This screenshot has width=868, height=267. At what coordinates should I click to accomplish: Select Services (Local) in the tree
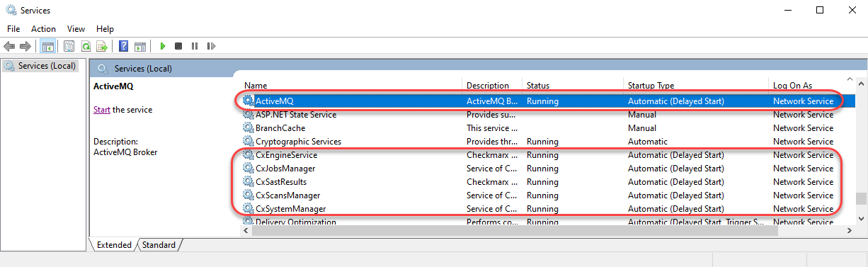coord(40,66)
